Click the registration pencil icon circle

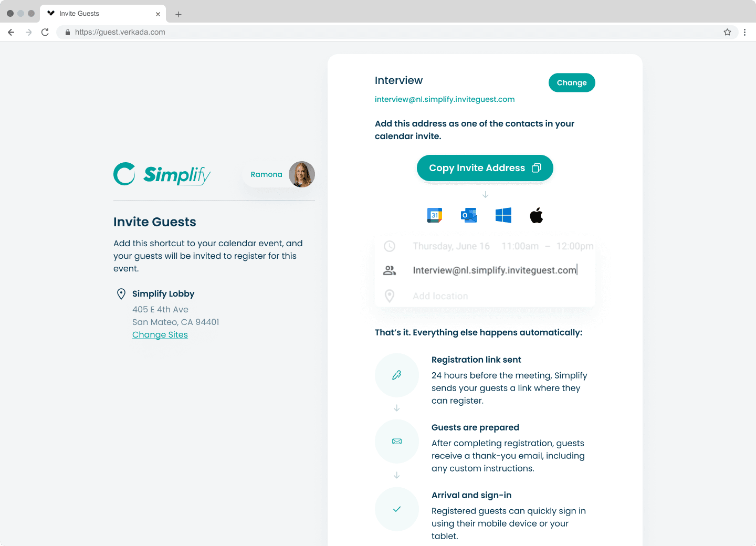[396, 375]
